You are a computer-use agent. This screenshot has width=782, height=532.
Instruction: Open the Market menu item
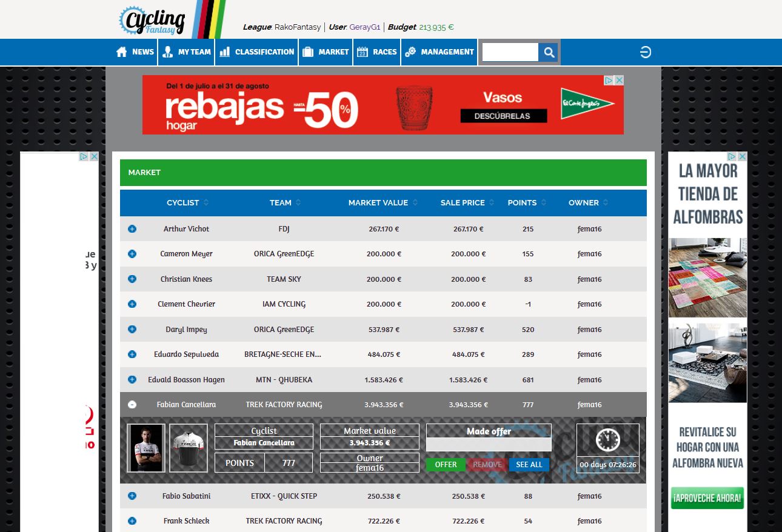click(326, 52)
